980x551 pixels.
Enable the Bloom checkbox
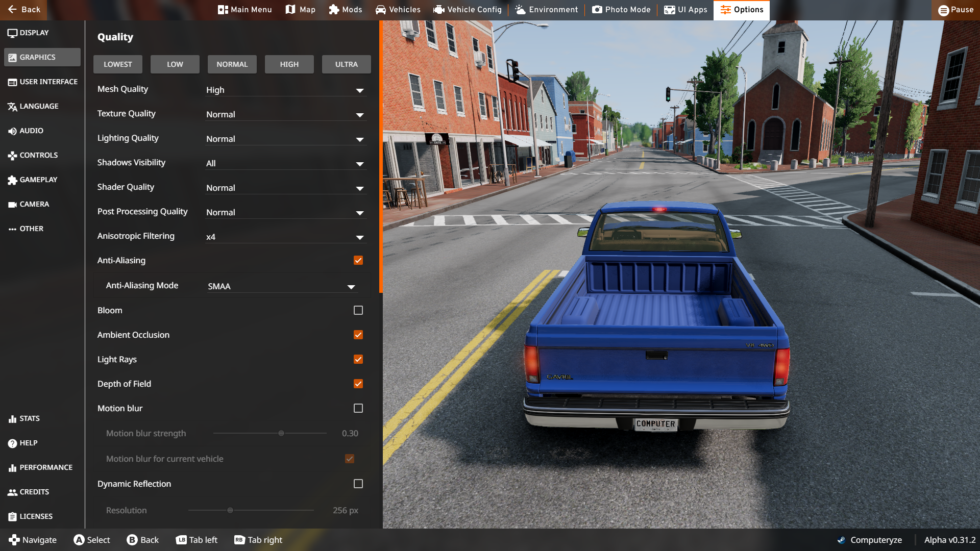[358, 310]
